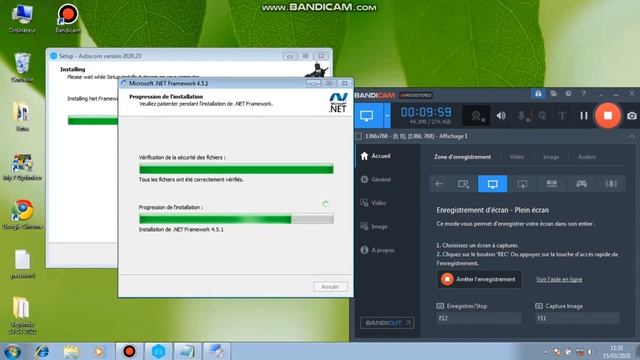The width and height of the screenshot is (640, 360).
Task: Click the back arrow in mode toolbar
Action: pos(439,184)
